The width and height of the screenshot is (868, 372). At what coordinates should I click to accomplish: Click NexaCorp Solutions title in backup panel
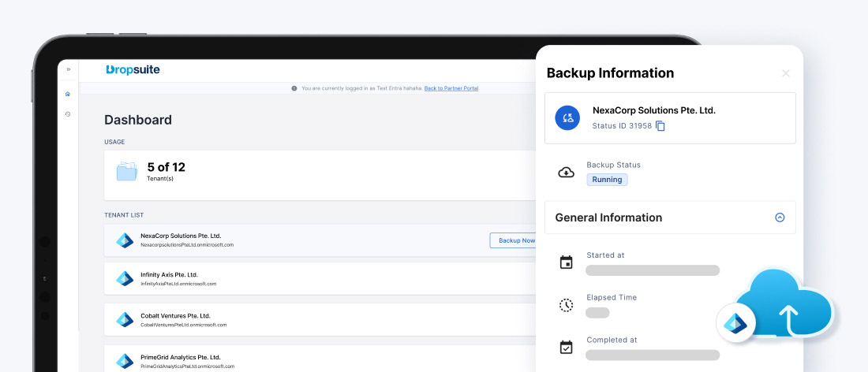pyautogui.click(x=654, y=110)
